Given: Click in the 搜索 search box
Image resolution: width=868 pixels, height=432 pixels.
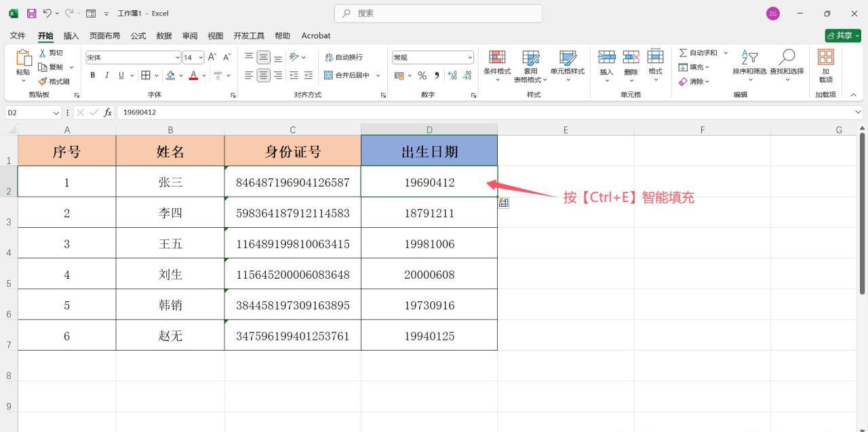Looking at the screenshot, I should click(438, 13).
